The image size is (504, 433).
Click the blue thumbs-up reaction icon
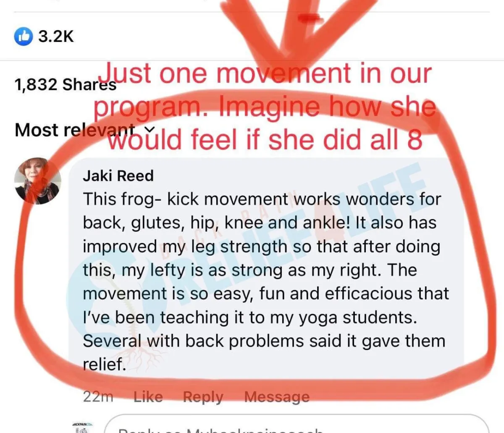[x=23, y=37]
